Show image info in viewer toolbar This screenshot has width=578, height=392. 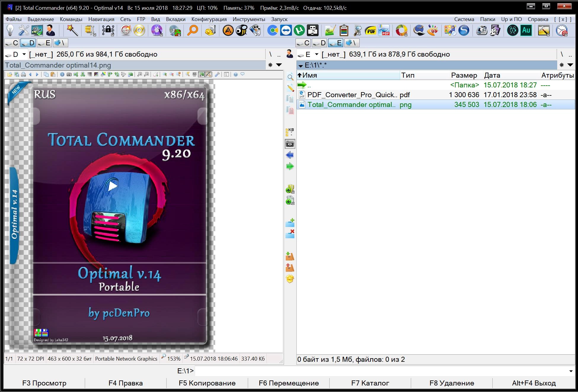(62, 74)
